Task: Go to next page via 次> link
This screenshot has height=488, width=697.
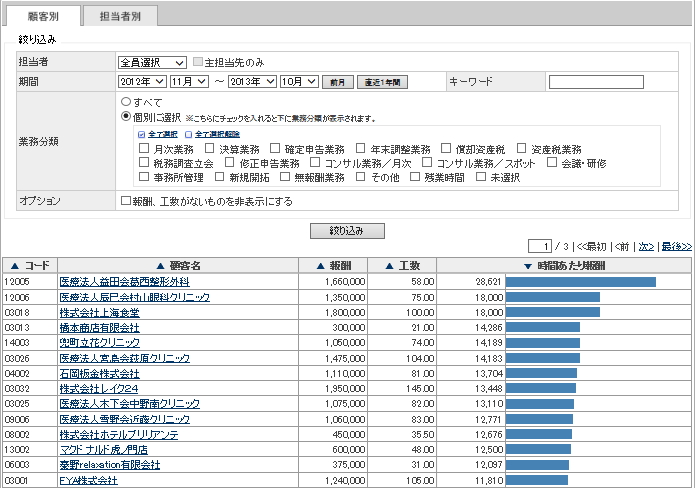Action: [646, 247]
